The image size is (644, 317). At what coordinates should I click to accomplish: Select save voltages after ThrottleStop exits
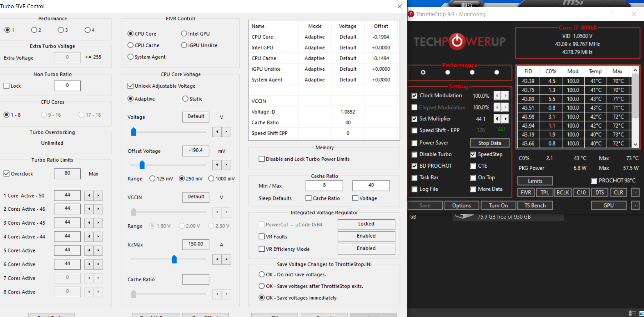coord(262,286)
